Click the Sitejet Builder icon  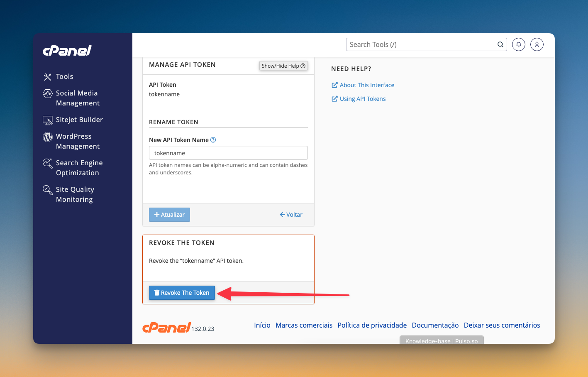click(x=48, y=120)
